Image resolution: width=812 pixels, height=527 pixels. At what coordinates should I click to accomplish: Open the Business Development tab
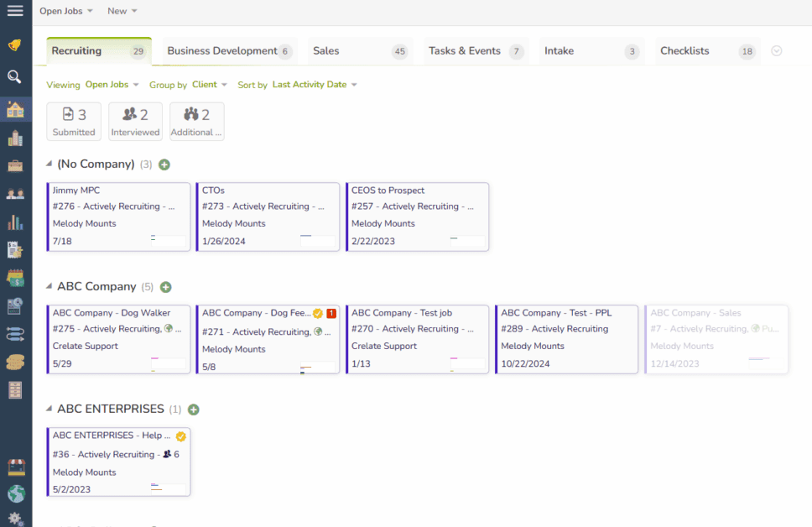pos(221,50)
